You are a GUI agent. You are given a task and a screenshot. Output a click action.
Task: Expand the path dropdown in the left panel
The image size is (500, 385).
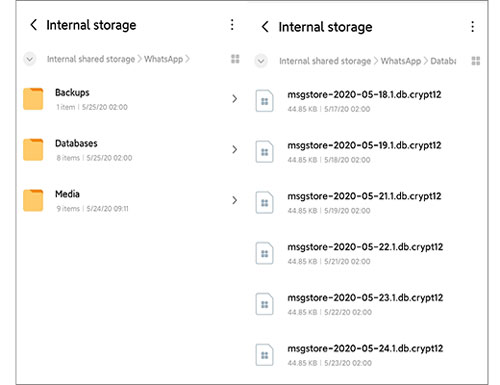tap(30, 59)
